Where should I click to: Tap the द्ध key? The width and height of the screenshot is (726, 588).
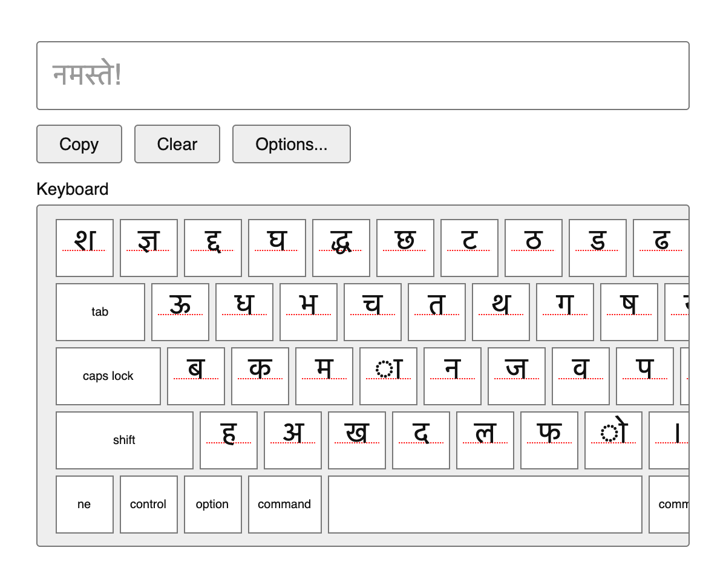tap(341, 248)
